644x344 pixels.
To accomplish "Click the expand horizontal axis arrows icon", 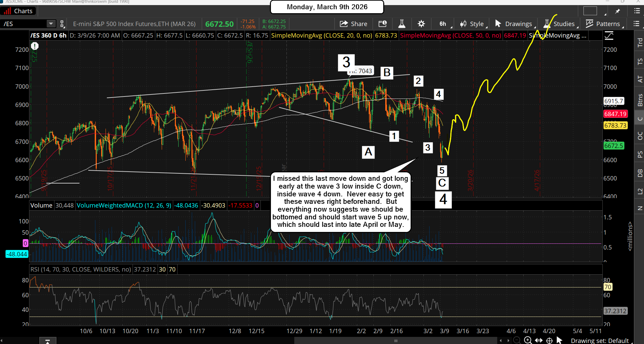I will [x=538, y=340].
